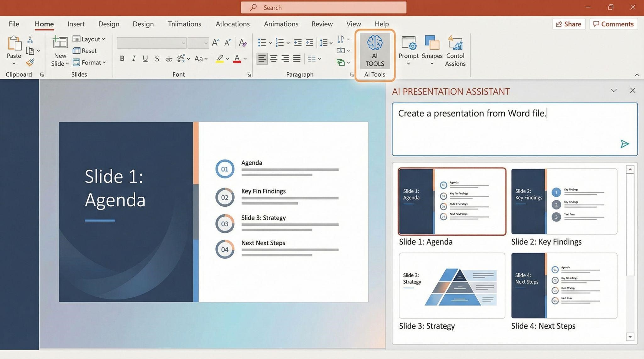Image resolution: width=644 pixels, height=359 pixels.
Task: Click the Contol Assions chart icon
Action: (455, 43)
